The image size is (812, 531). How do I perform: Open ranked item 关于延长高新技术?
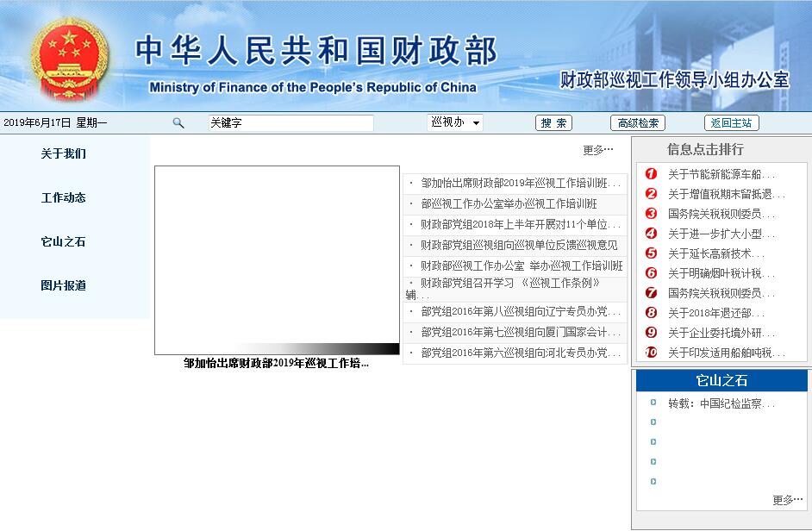pos(715,253)
